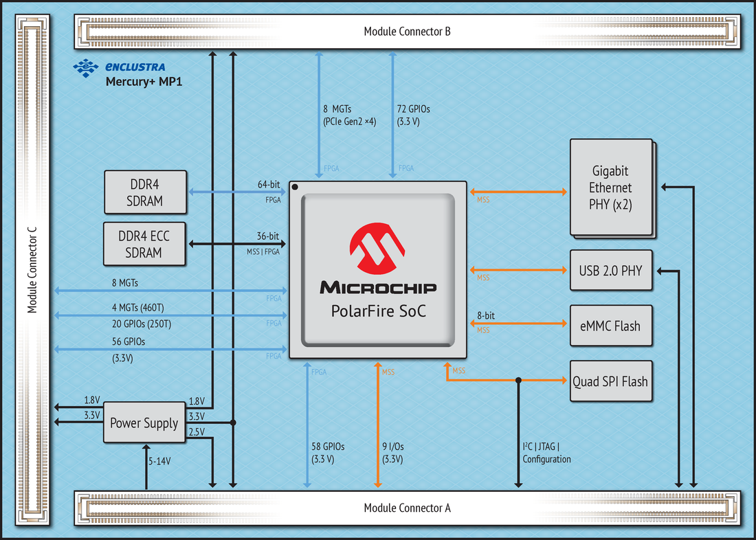Click the 72 GPIOs label
Screen dimensions: 756x540
[x=414, y=115]
